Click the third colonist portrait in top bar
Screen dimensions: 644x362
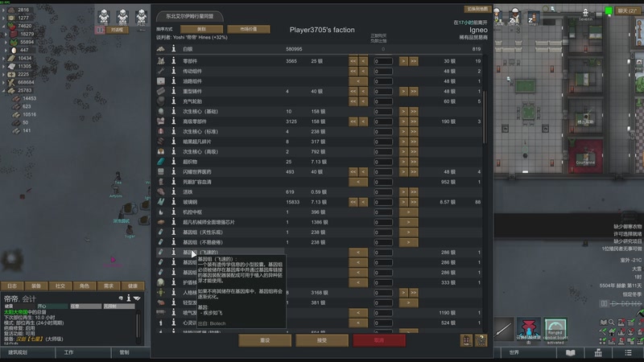[142, 16]
